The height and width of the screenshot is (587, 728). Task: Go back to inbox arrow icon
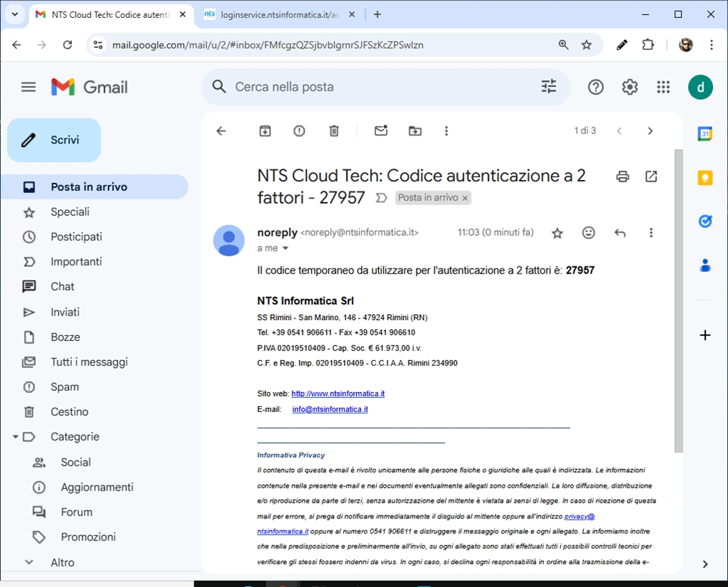[x=221, y=131]
